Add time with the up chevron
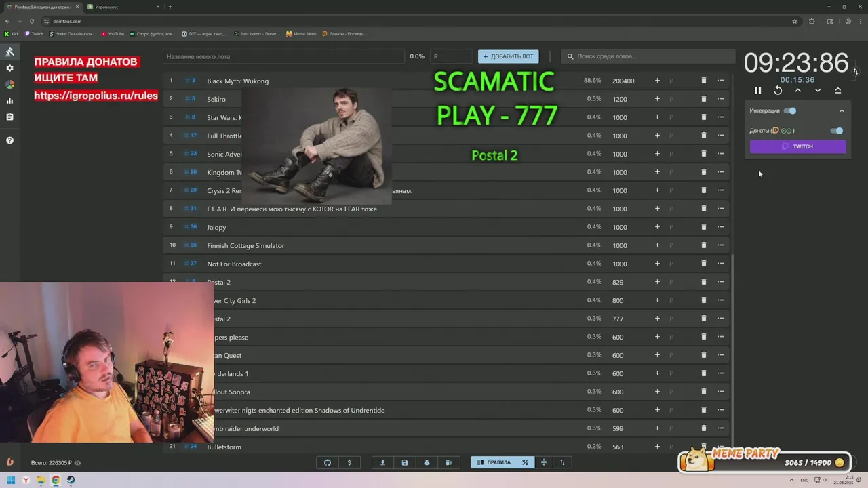This screenshot has height=488, width=868. [798, 90]
